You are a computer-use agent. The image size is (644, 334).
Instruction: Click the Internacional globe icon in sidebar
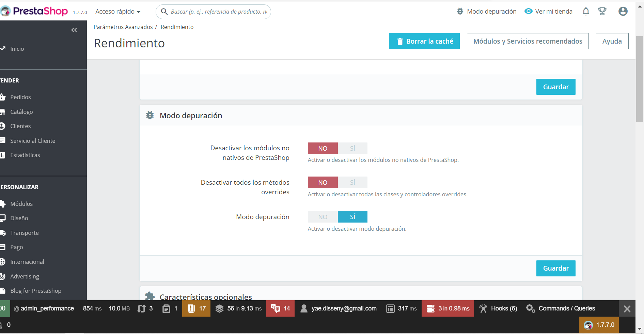click(x=2, y=262)
